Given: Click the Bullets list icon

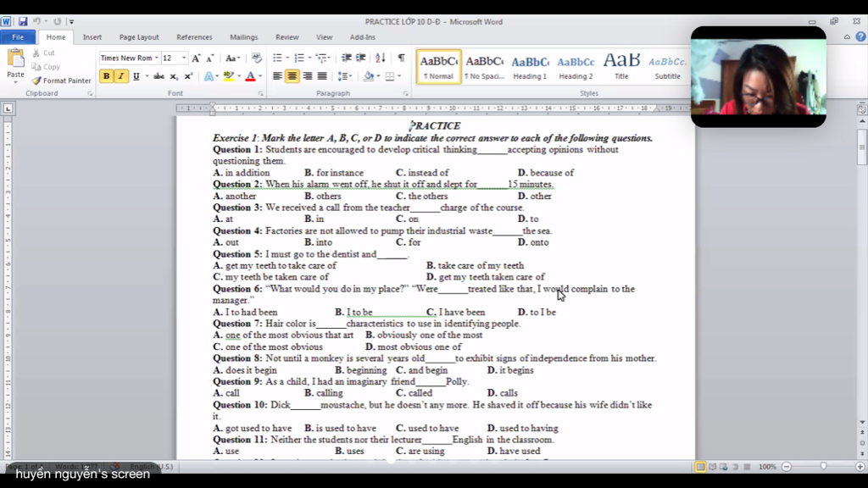Looking at the screenshot, I should 277,58.
